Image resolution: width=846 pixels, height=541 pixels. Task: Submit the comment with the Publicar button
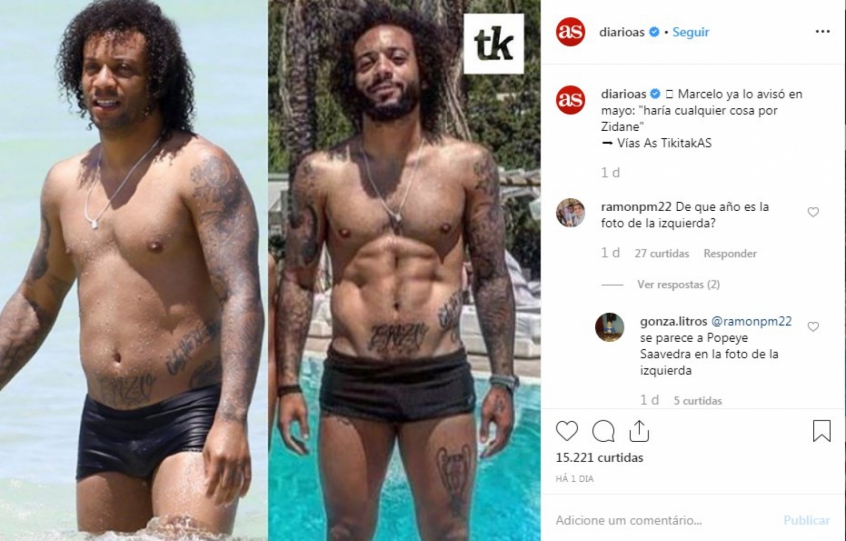(x=806, y=521)
